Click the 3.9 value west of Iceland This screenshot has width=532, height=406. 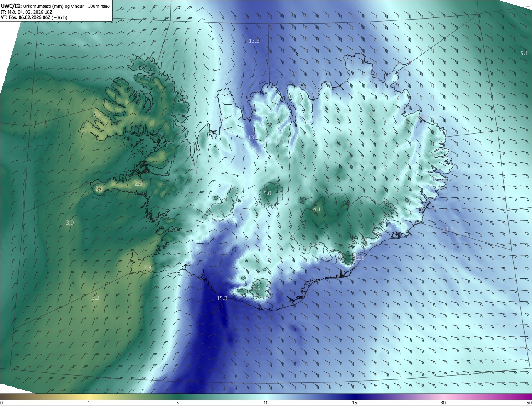point(70,223)
